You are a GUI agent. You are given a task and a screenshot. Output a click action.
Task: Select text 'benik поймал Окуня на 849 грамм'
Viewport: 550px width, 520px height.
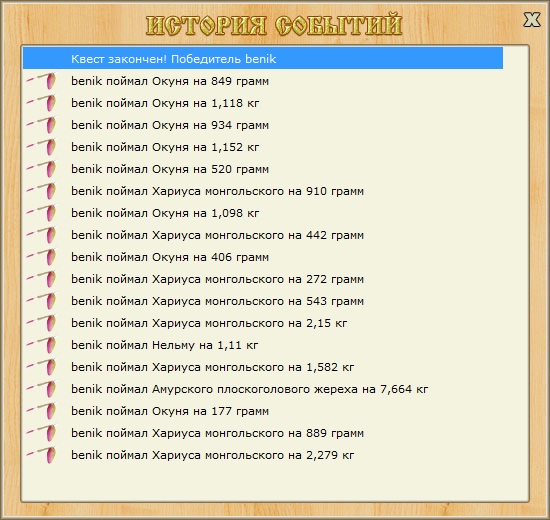[170, 81]
